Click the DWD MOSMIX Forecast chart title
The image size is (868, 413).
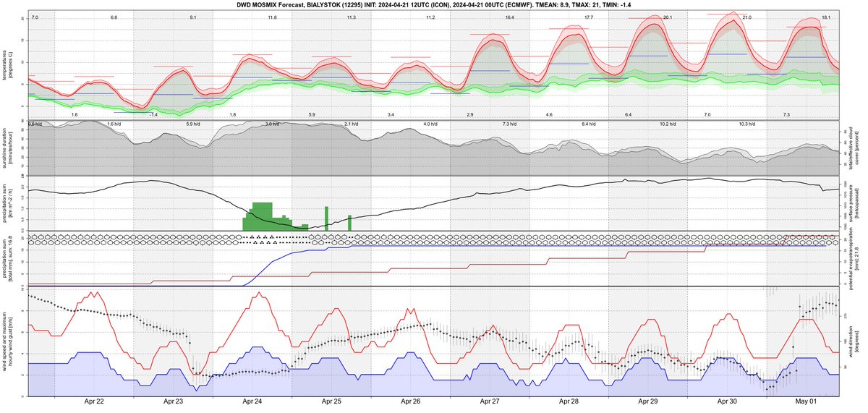click(434, 4)
